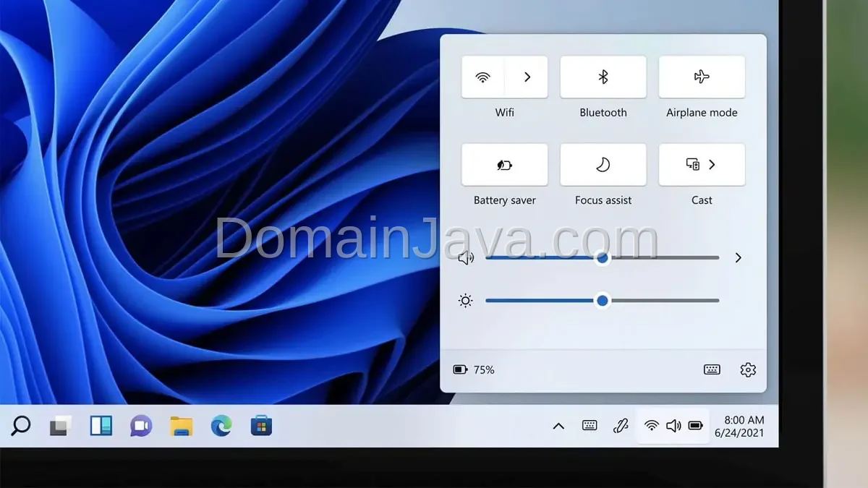Click the Focus assist label
The width and height of the screenshot is (868, 488).
[x=603, y=200]
